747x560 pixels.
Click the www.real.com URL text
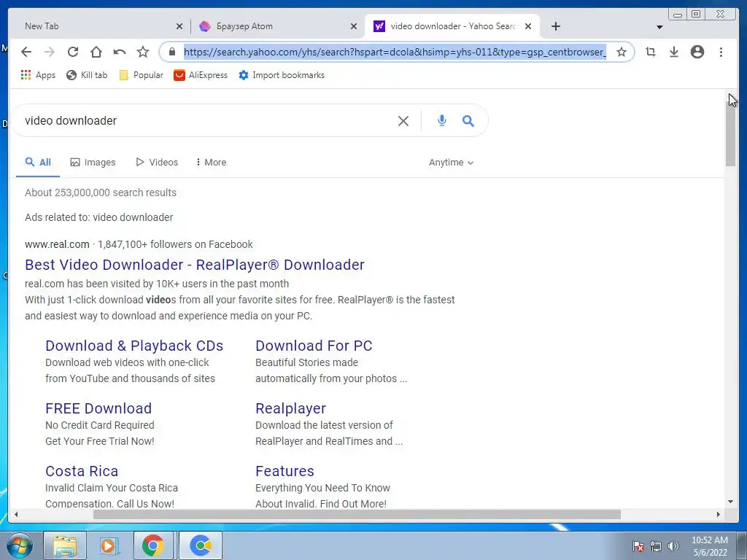(x=57, y=244)
